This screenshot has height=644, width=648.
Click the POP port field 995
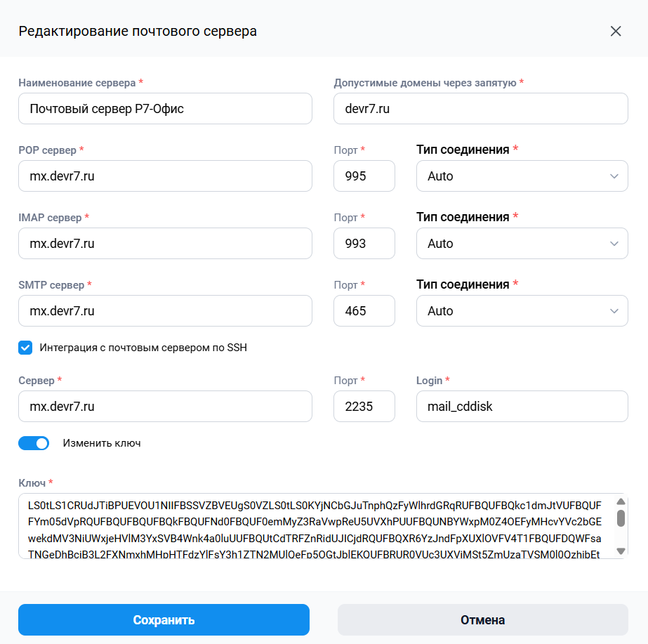pyautogui.click(x=364, y=176)
